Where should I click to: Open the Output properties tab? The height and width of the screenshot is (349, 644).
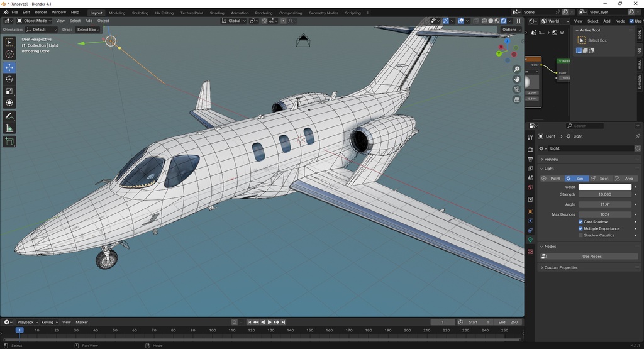pos(530,159)
